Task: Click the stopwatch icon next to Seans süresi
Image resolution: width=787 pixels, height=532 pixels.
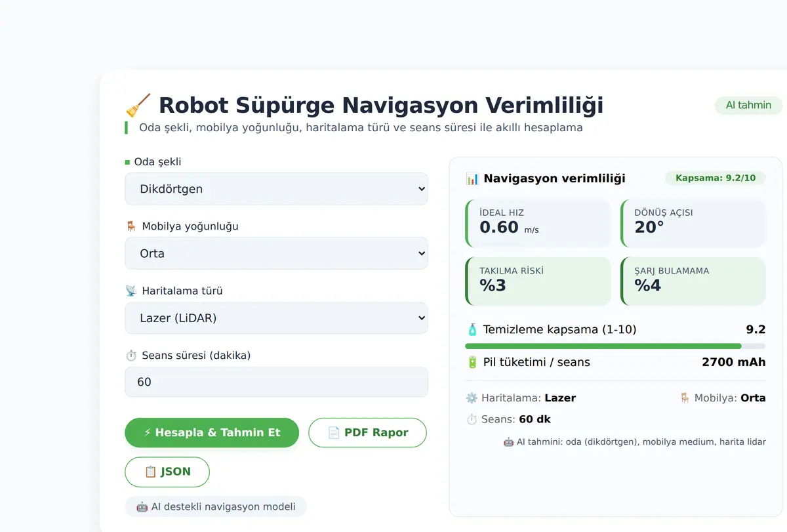Action: (x=131, y=356)
